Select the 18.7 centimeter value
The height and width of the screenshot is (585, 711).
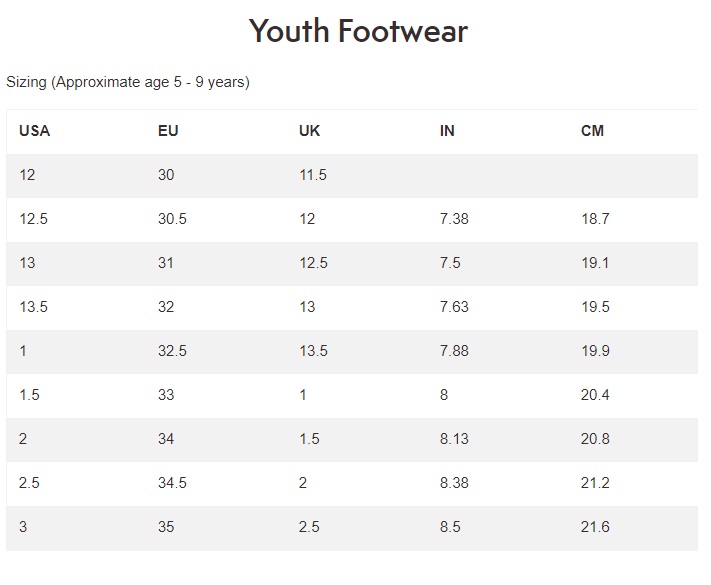[595, 219]
